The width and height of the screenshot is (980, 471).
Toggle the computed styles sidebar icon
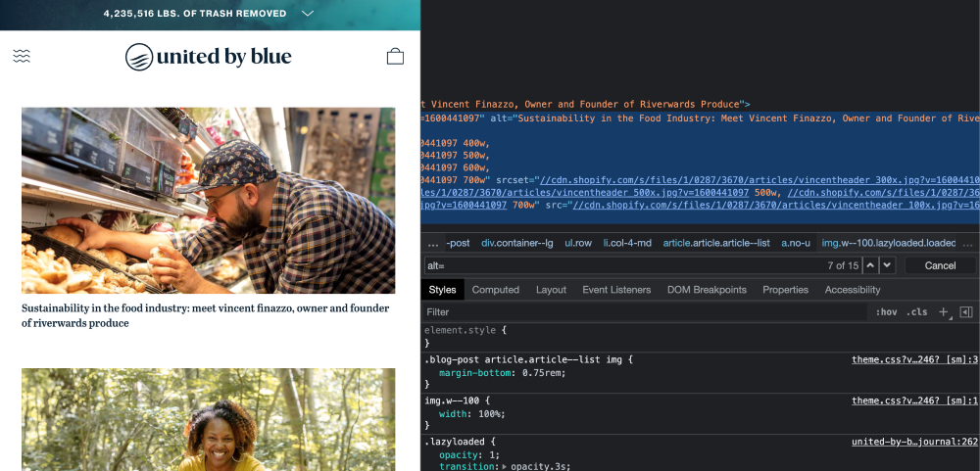point(965,311)
